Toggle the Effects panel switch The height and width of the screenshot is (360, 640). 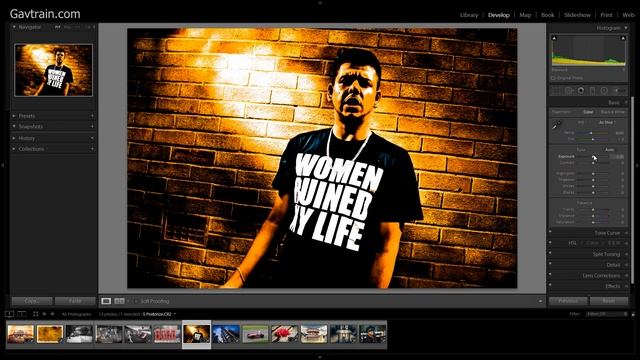[550, 285]
